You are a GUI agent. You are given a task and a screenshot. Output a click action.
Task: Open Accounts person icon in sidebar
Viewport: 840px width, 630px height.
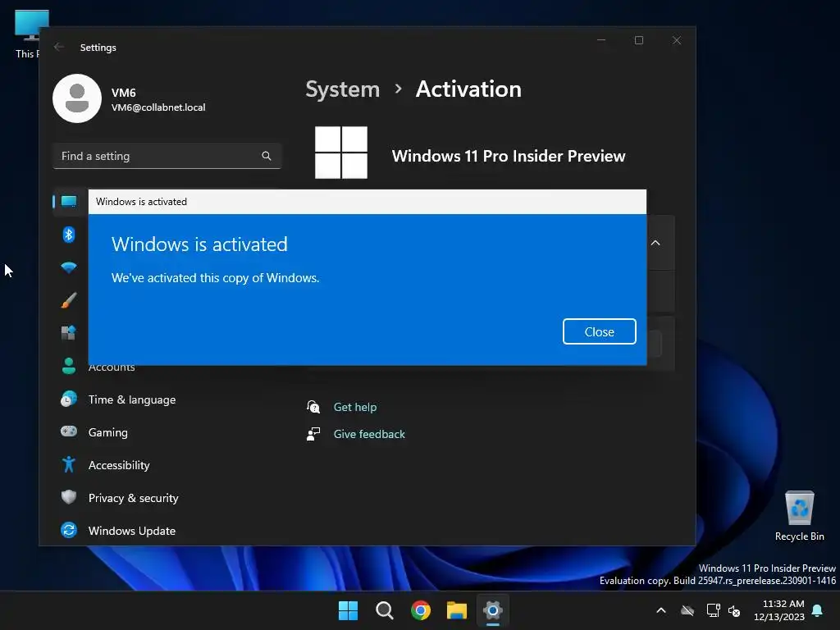click(69, 366)
